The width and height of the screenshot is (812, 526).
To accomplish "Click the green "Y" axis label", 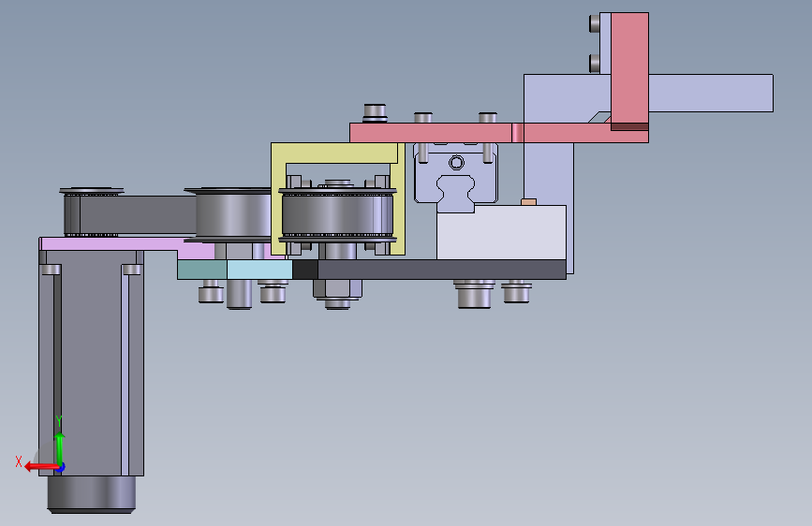I will tap(59, 420).
